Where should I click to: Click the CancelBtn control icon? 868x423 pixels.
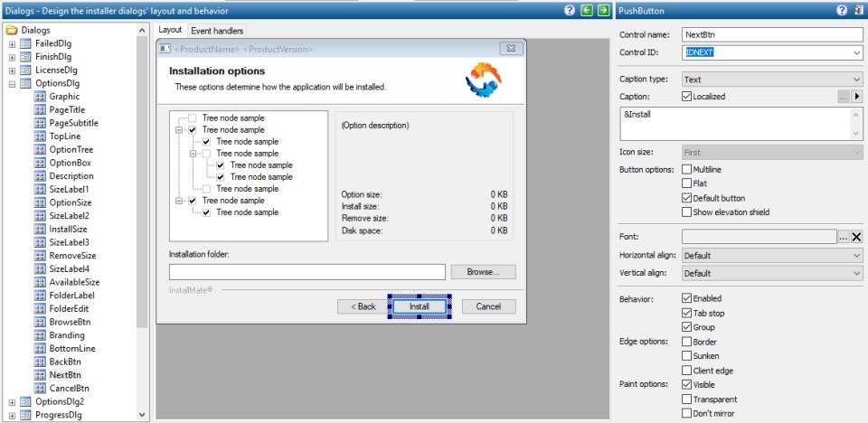(40, 388)
